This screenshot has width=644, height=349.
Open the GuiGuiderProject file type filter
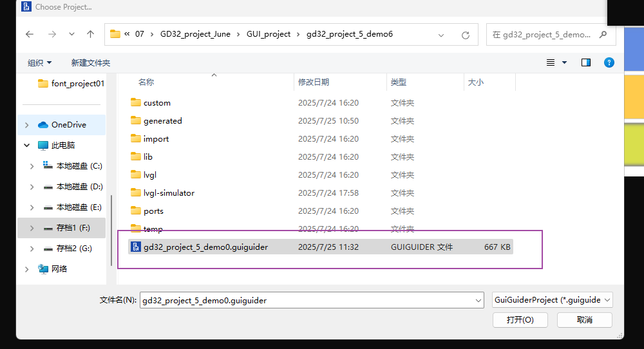[553, 300]
